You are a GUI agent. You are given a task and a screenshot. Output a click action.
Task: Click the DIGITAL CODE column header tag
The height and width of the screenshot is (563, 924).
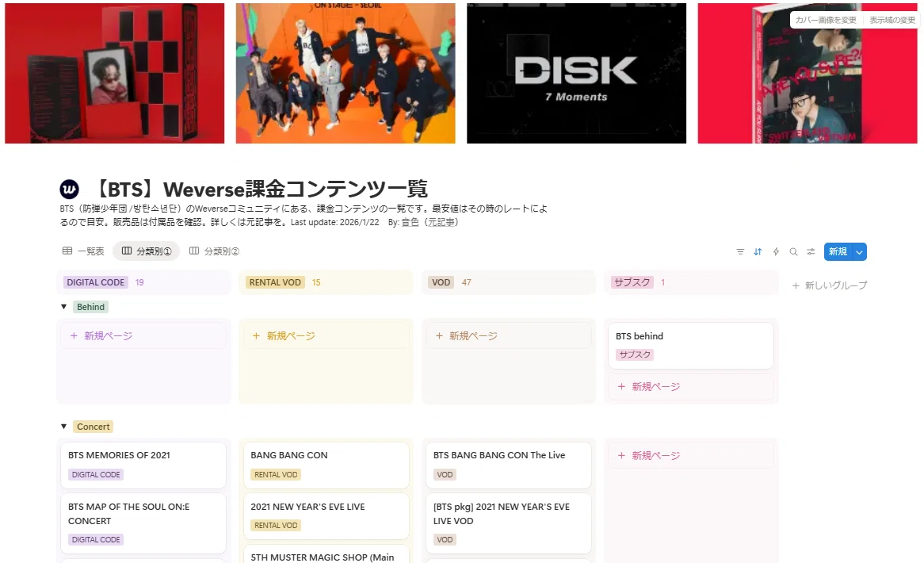(95, 282)
